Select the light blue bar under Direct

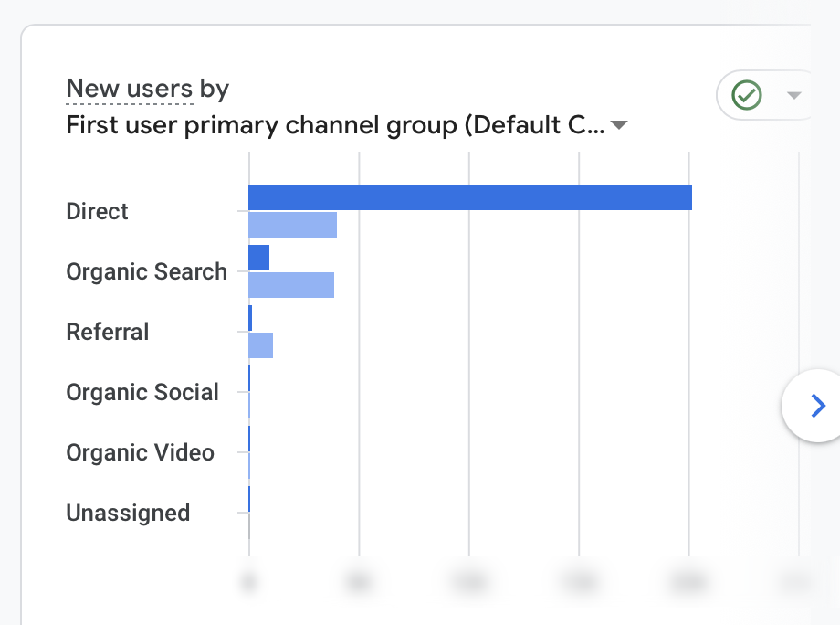click(292, 222)
